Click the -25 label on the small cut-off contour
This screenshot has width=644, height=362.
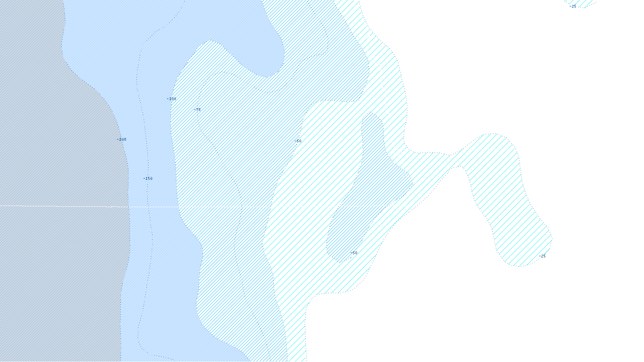[x=573, y=6]
